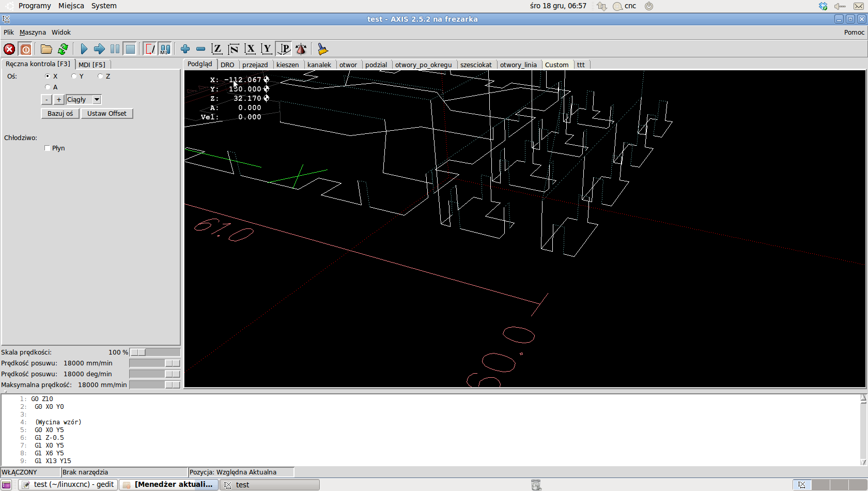The height and width of the screenshot is (491, 868).
Task: Open the otwor tab
Action: click(x=348, y=65)
